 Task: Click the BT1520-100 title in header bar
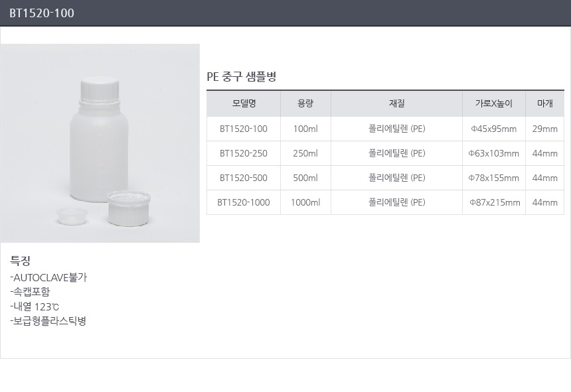click(42, 13)
